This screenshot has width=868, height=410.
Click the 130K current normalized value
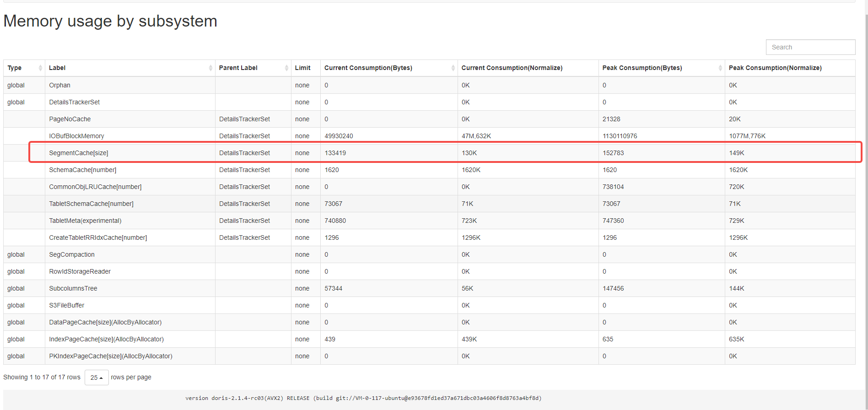tap(469, 153)
